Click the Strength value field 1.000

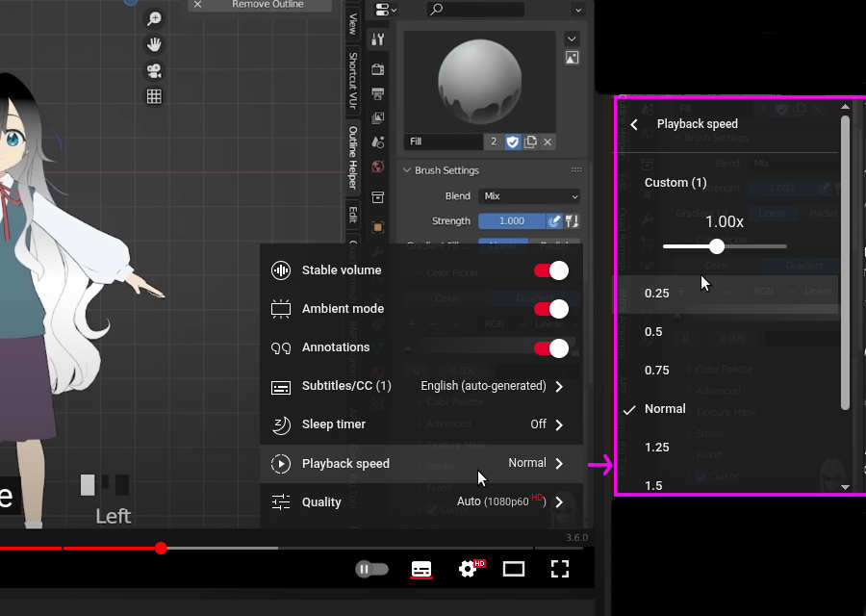click(x=512, y=221)
